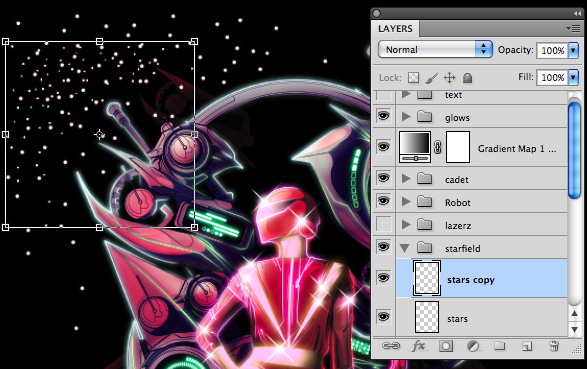This screenshot has height=369, width=587.
Task: Select the LAYERS tab
Action: click(395, 29)
